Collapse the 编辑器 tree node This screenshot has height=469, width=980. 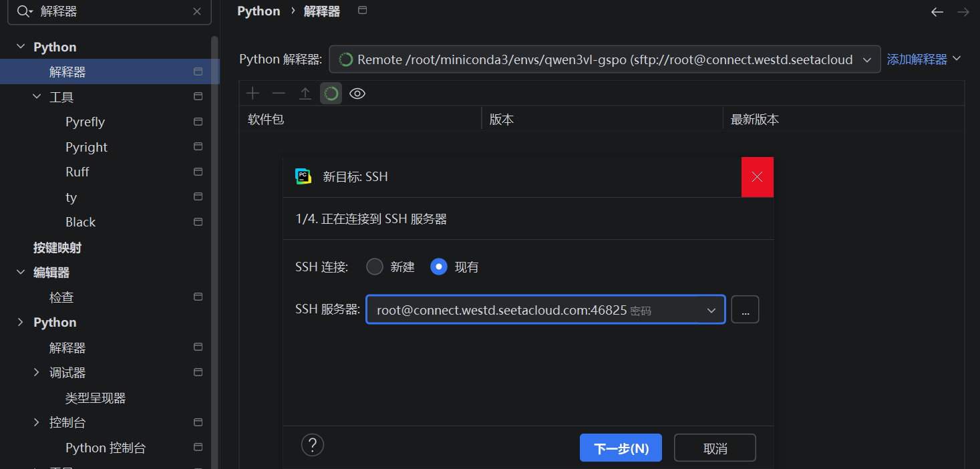click(21, 272)
